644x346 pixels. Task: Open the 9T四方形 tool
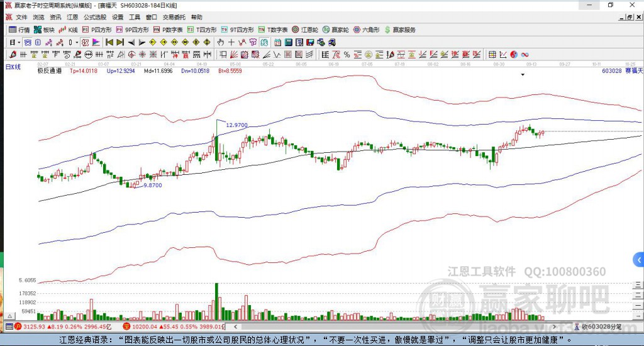(237, 30)
